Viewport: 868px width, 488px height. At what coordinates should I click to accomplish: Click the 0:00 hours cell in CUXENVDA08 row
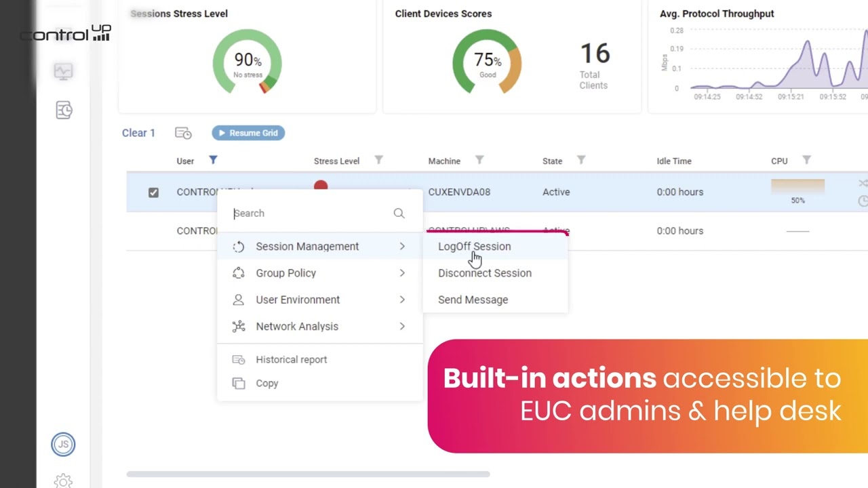(679, 192)
